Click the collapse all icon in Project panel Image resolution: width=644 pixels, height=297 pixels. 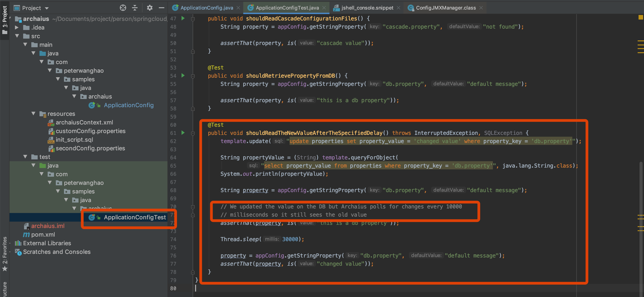tap(135, 8)
